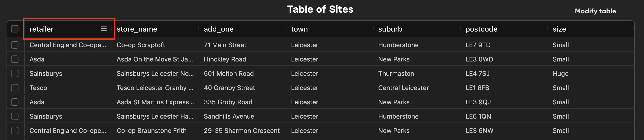This screenshot has width=644, height=140.
Task: Tick the Sainsburys Leicester North row checkbox
Action: [15, 73]
